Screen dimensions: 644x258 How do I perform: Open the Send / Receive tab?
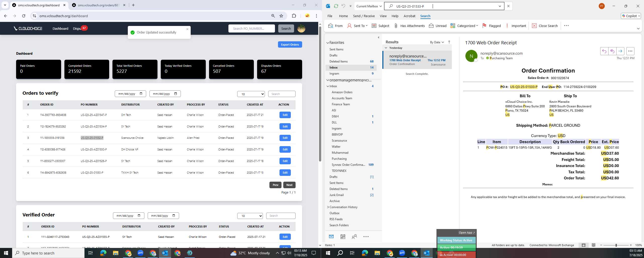pyautogui.click(x=364, y=16)
